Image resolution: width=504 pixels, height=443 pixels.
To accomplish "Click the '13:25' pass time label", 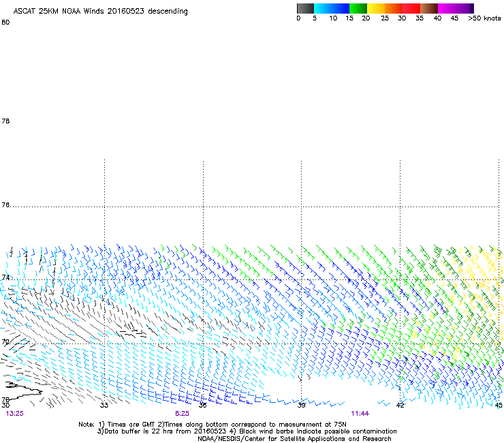I will click(15, 414).
